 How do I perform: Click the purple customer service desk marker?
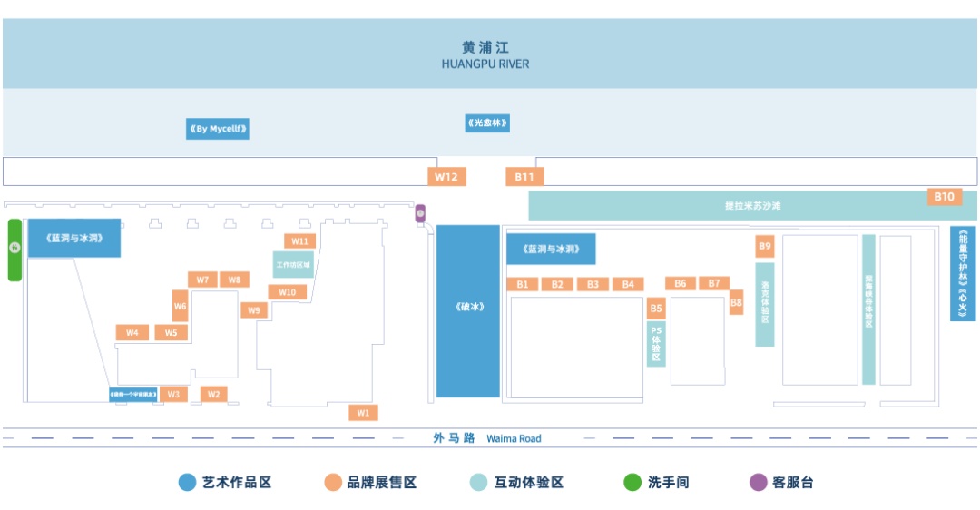click(421, 214)
